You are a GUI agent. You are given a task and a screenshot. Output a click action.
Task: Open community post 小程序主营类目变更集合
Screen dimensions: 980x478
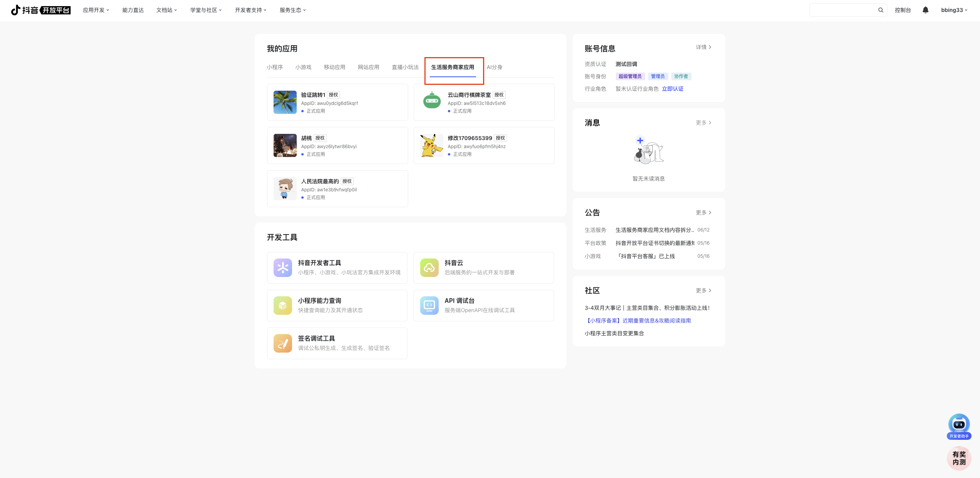point(614,333)
